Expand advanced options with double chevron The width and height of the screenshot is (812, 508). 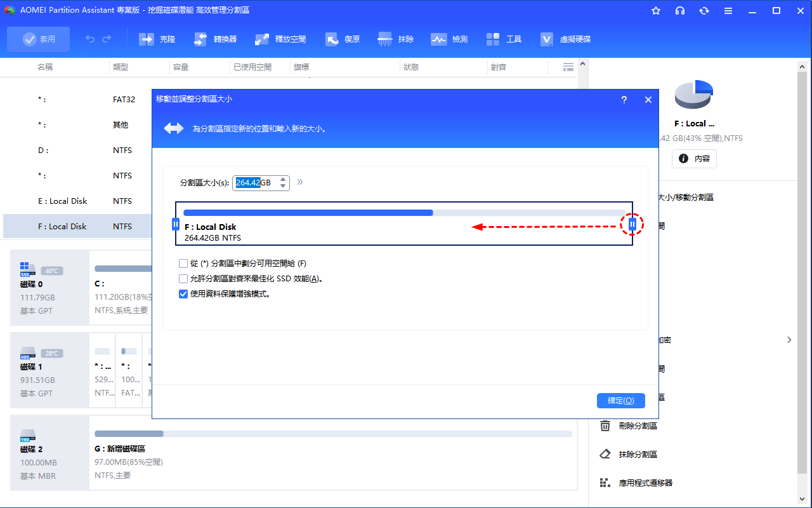click(300, 182)
